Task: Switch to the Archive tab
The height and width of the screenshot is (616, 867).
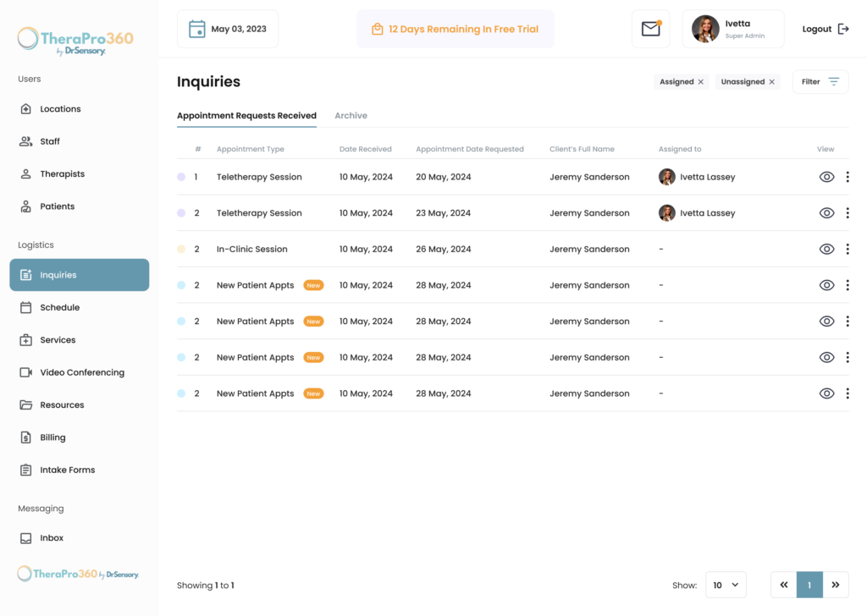Action: click(x=351, y=115)
